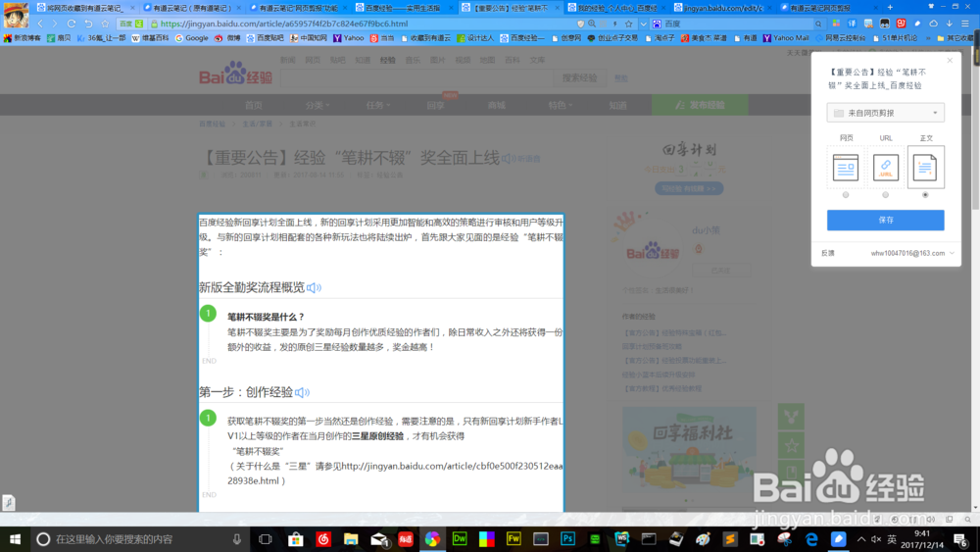The height and width of the screenshot is (552, 980).
Task: Select the 正文 document clip icon
Action: pos(926,168)
